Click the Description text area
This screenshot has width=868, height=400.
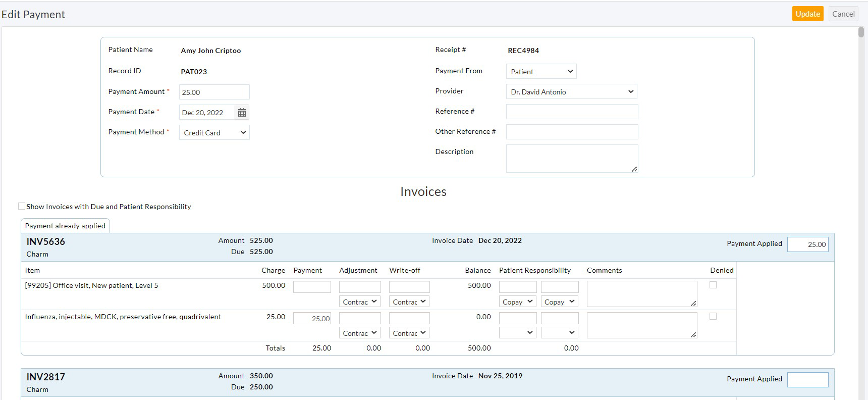[x=572, y=159]
